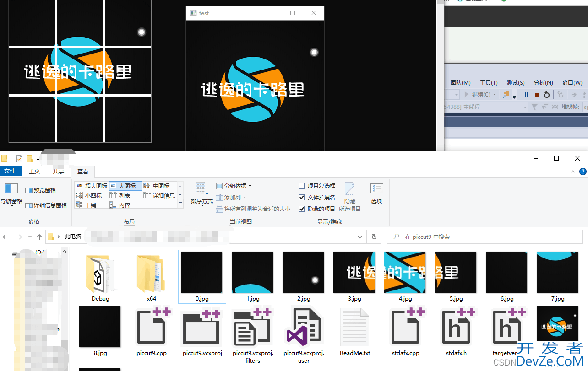Image resolution: width=588 pixels, height=371 pixels.
Task: Open the 文件 tab in Explorer
Action: click(10, 171)
